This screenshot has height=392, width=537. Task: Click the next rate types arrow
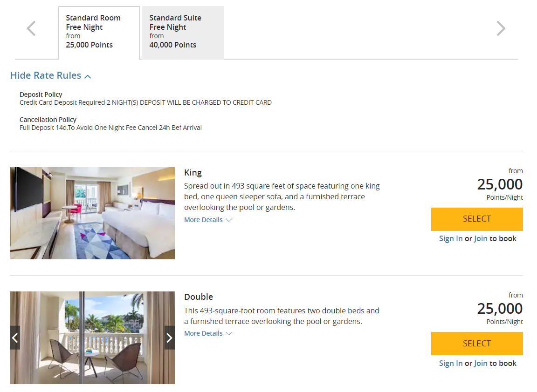(501, 28)
